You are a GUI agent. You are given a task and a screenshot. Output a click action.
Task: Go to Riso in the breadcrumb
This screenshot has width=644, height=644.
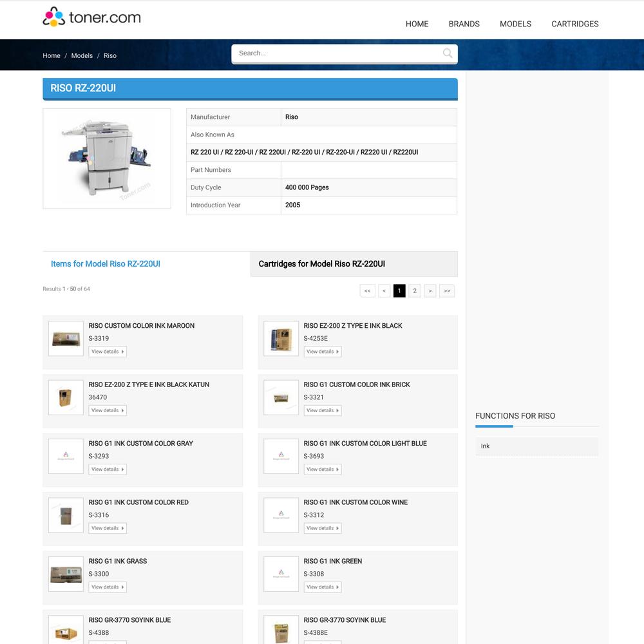pos(109,55)
